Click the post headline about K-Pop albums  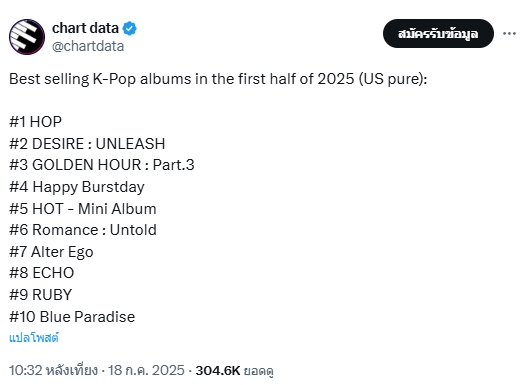218,79
